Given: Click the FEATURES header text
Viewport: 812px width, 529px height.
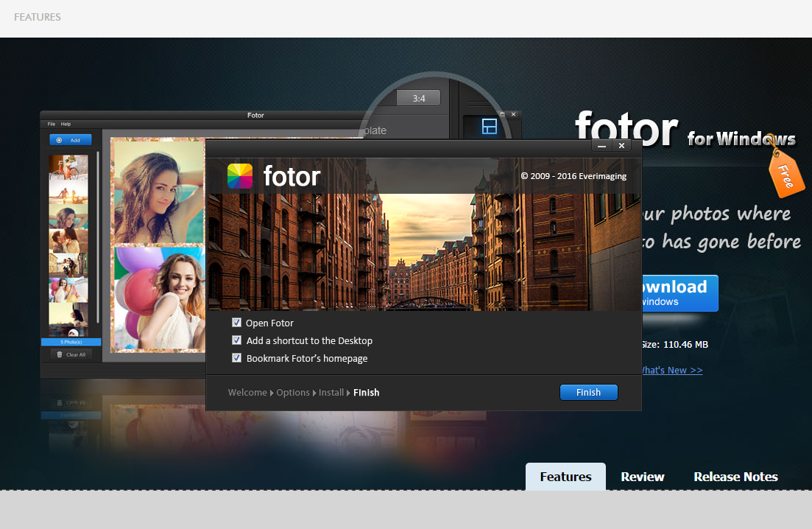Looking at the screenshot, I should [x=38, y=17].
